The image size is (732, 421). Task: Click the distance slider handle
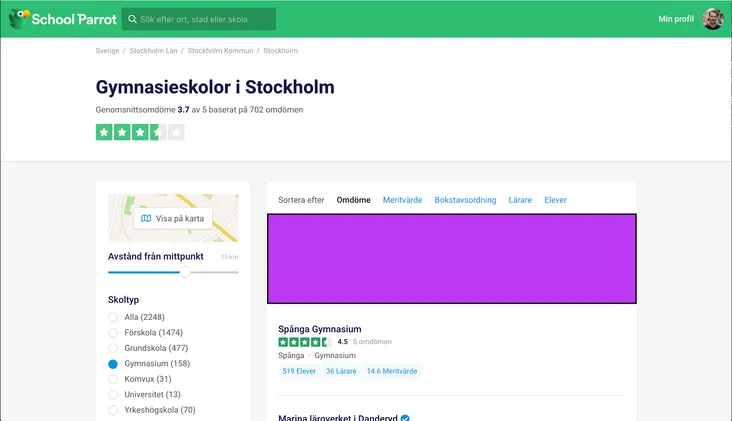tap(185, 272)
